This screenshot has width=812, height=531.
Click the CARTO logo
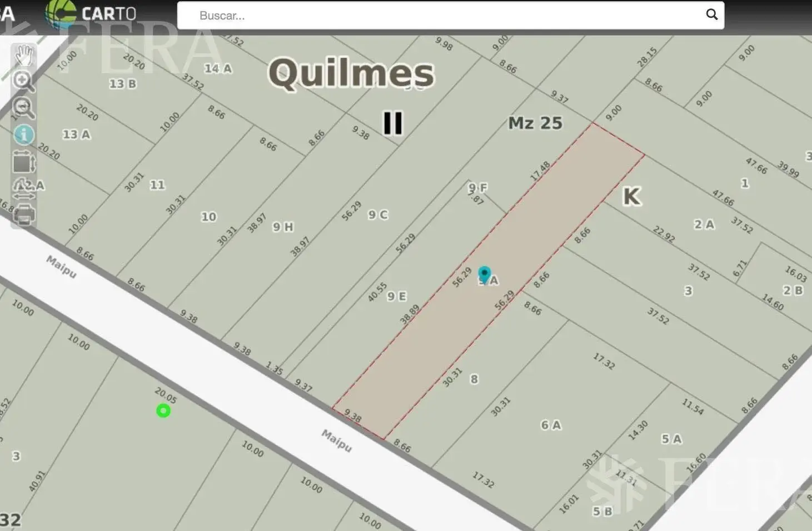[91, 14]
